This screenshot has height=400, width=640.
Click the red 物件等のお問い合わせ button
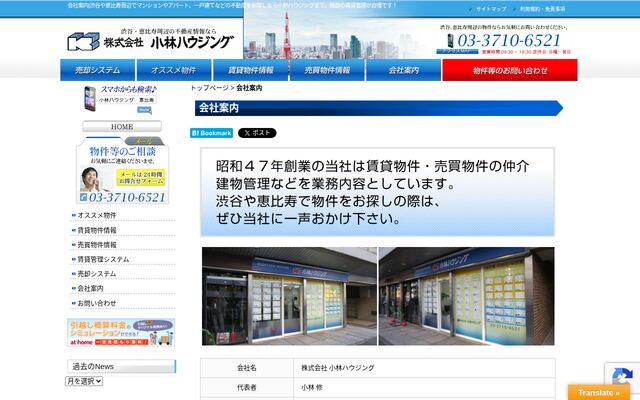point(510,70)
